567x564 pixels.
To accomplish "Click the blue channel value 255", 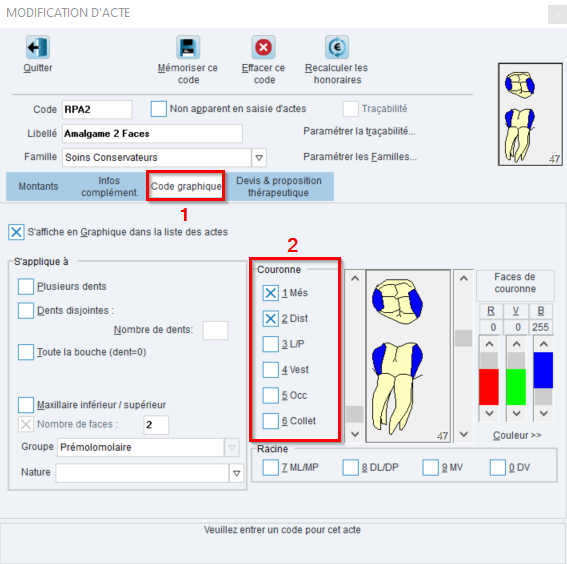I will 541,327.
